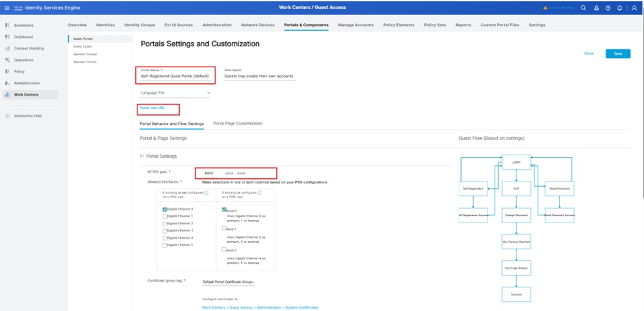Select Guest Portals in left submenu
The height and width of the screenshot is (311, 644).
[83, 38]
